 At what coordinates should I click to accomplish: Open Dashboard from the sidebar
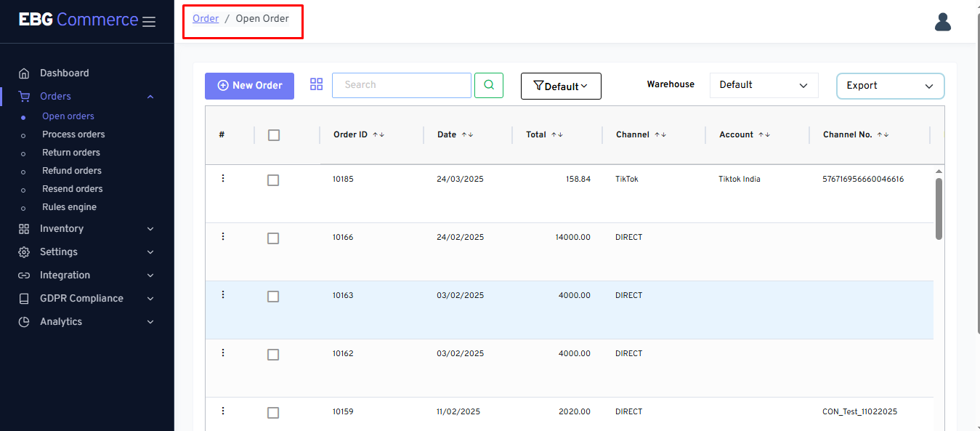pyautogui.click(x=64, y=73)
